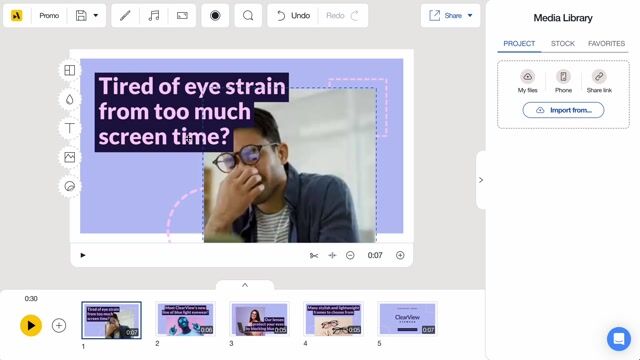Select the Text tool in canvas sidebar
The width and height of the screenshot is (640, 360).
(x=69, y=128)
